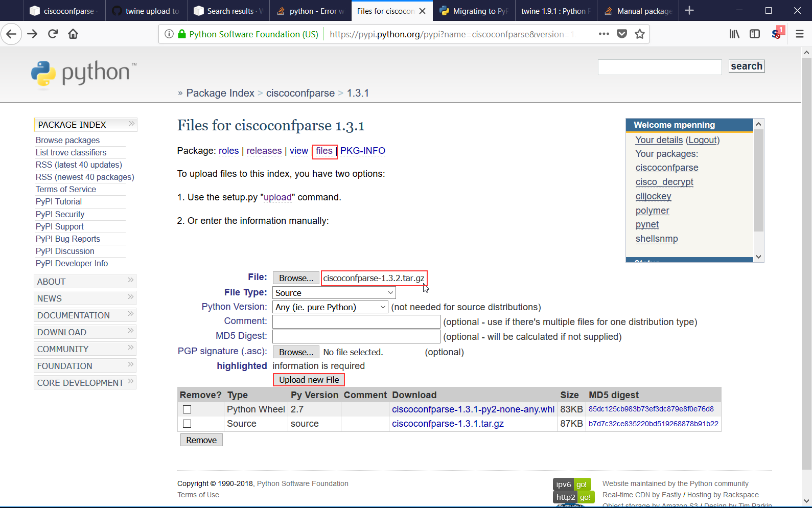Screen dimensions: 812x508
Task: Switch to the Migrating to PyPI tab
Action: pyautogui.click(x=474, y=11)
